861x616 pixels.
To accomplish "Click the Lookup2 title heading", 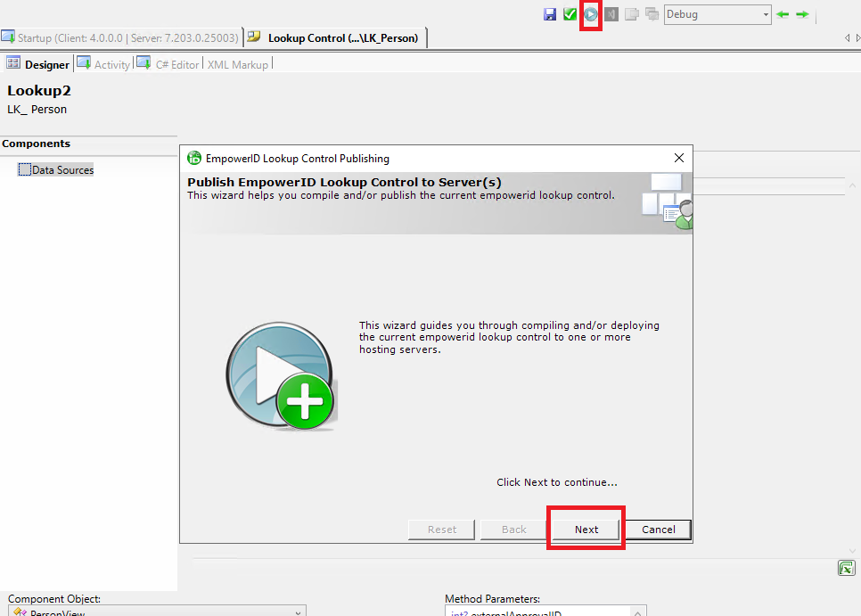I will pos(39,91).
